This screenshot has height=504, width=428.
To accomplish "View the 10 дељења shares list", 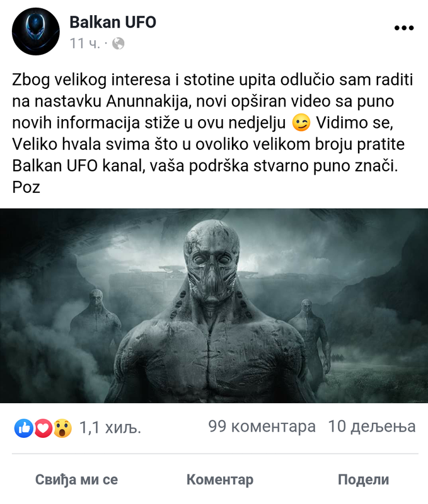I will (x=372, y=427).
